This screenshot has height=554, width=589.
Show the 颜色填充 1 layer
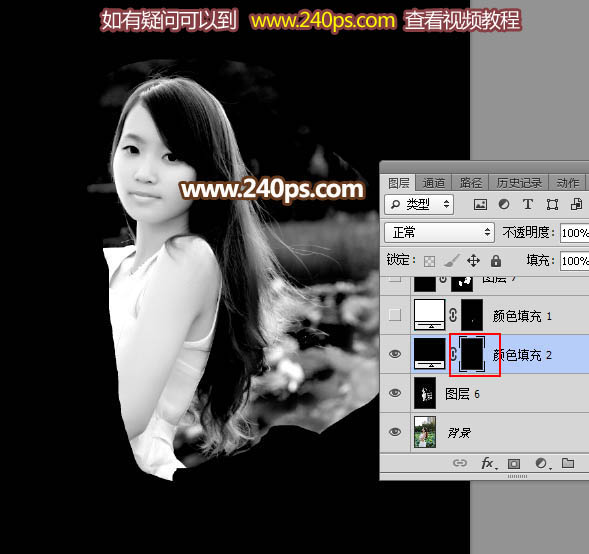[395, 315]
